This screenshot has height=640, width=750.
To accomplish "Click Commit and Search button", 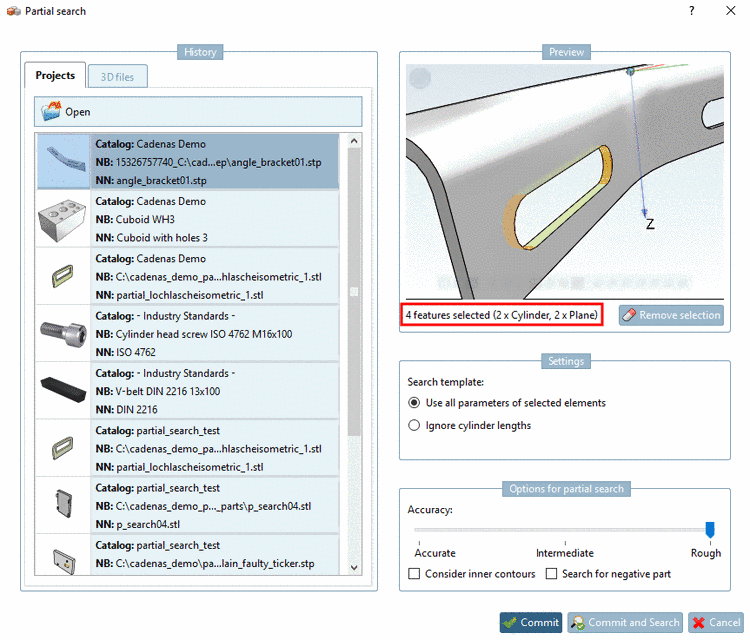I will coord(625,622).
